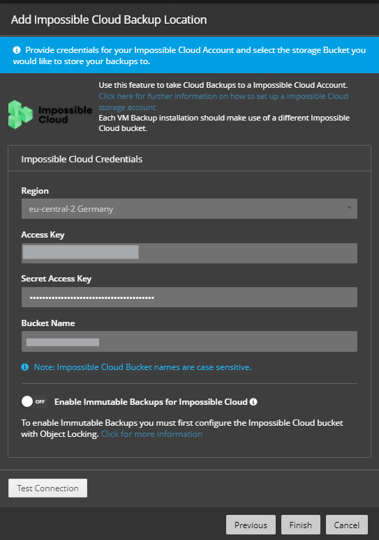Screen dimensions: 379x540
Task: Toggle Enable Immutable Backups switch on
Action: (x=33, y=402)
